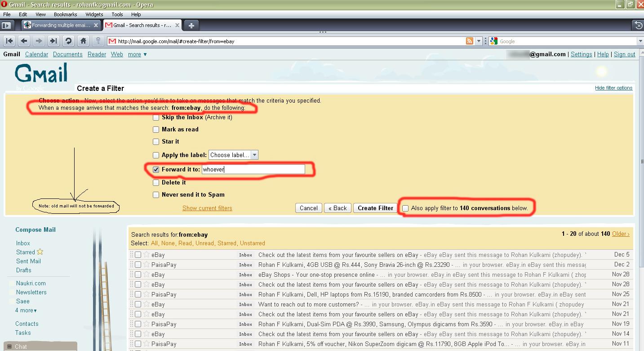The width and height of the screenshot is (644, 351).
Task: Click the fast forward navigation button
Action: (x=53, y=41)
